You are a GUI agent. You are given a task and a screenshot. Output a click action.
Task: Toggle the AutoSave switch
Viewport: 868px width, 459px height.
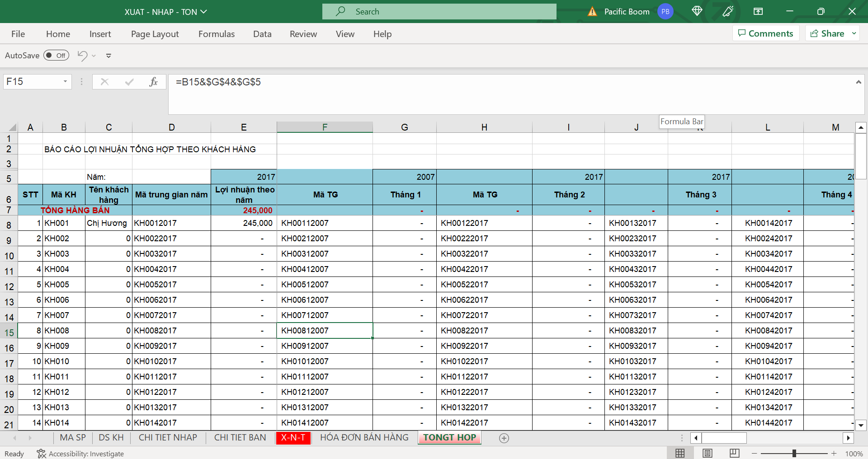coord(56,56)
